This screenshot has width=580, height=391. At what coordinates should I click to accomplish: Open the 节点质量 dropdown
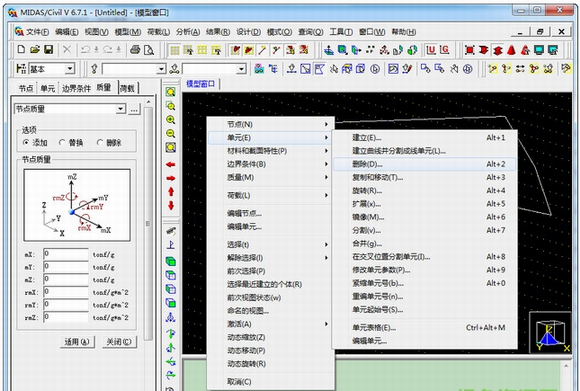tap(120, 109)
